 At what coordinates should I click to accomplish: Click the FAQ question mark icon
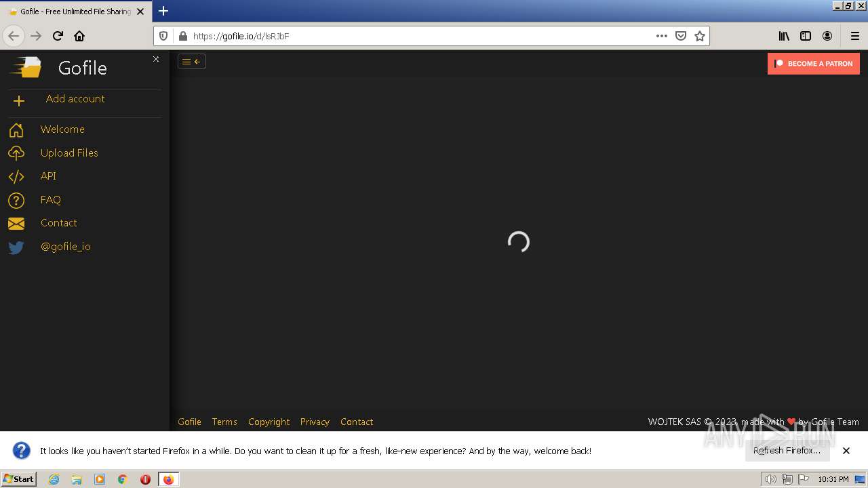[16, 200]
